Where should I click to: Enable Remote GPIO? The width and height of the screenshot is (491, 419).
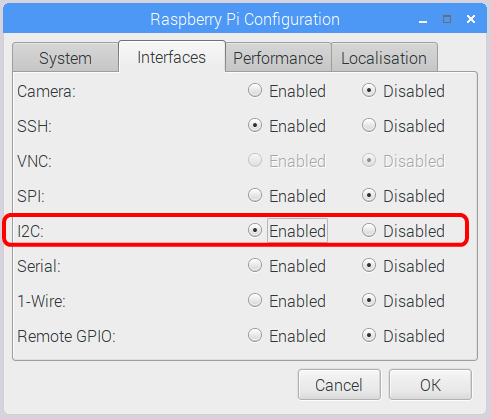coord(255,335)
